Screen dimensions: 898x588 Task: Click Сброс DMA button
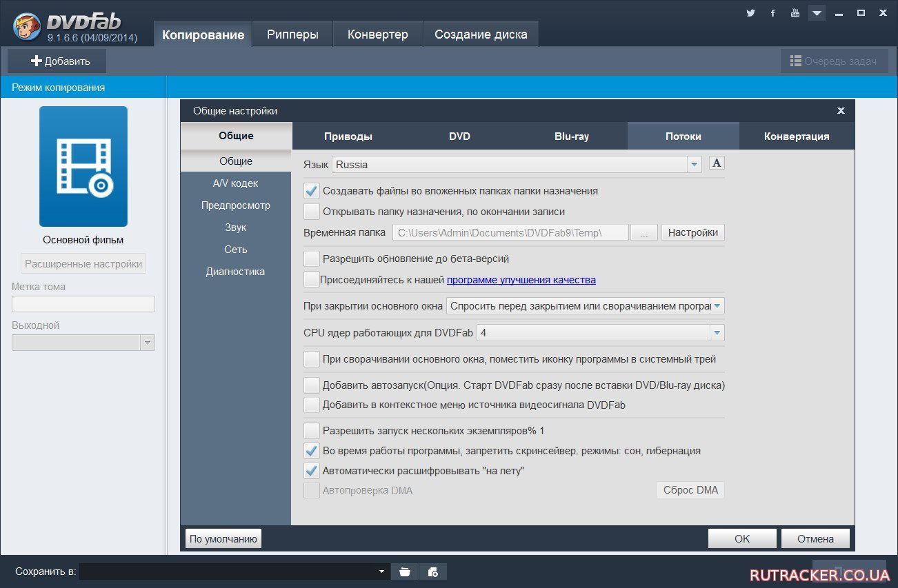click(690, 490)
